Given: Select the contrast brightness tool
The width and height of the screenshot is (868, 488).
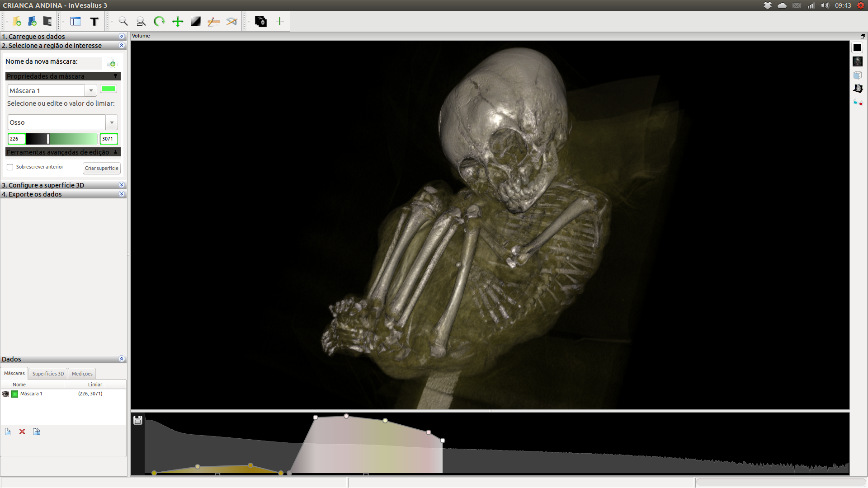Looking at the screenshot, I should click(x=195, y=21).
